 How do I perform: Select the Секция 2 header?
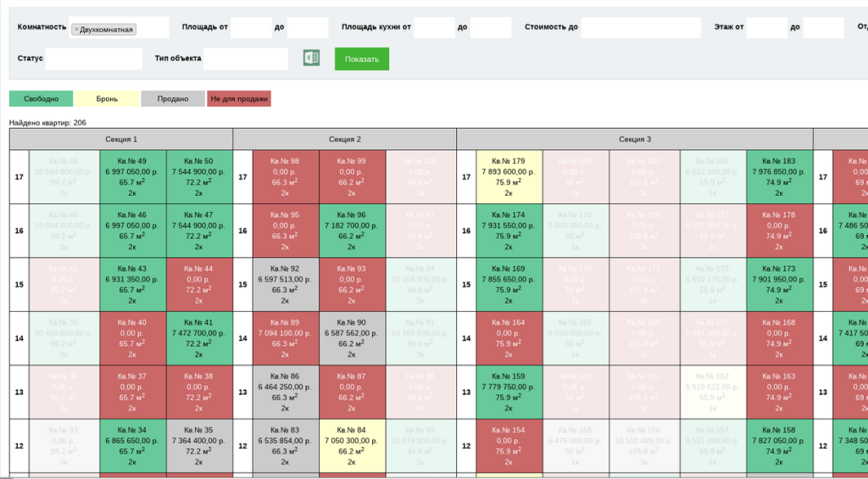345,140
